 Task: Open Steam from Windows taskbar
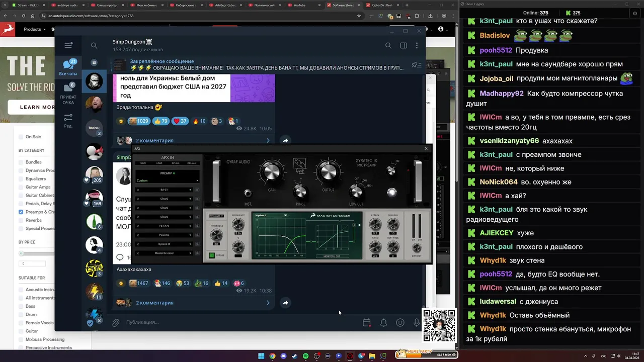(295, 356)
